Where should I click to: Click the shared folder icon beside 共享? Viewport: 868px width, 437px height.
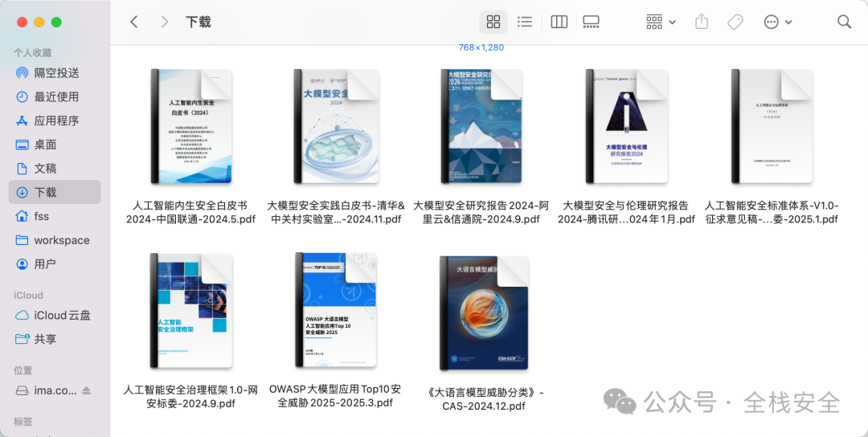[x=22, y=339]
